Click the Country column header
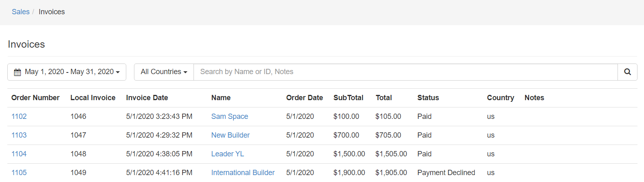644x182 pixels. (x=500, y=98)
